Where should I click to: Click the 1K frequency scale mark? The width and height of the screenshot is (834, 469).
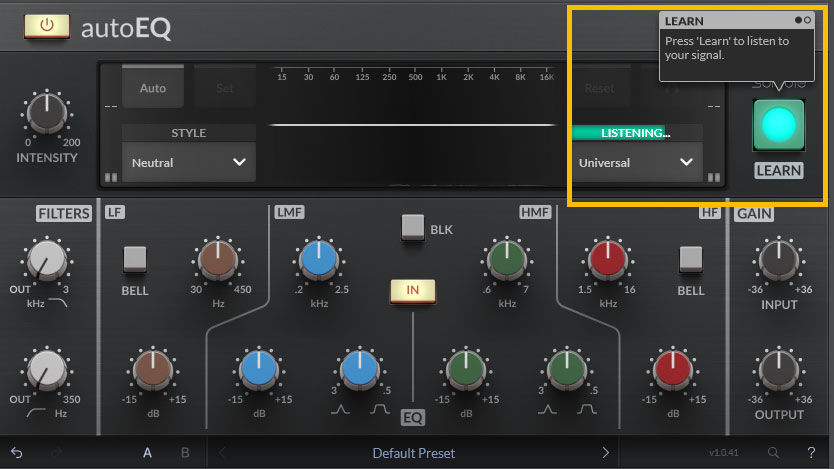pos(441,77)
